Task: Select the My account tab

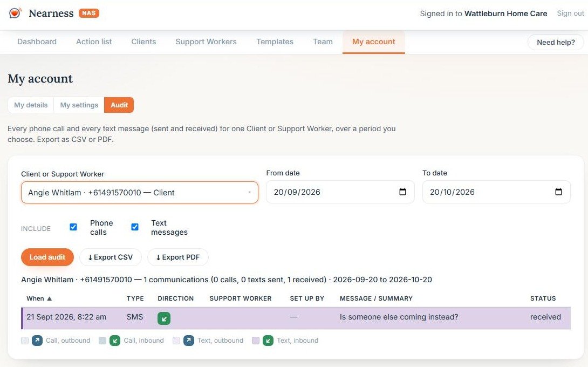Action: (373, 42)
